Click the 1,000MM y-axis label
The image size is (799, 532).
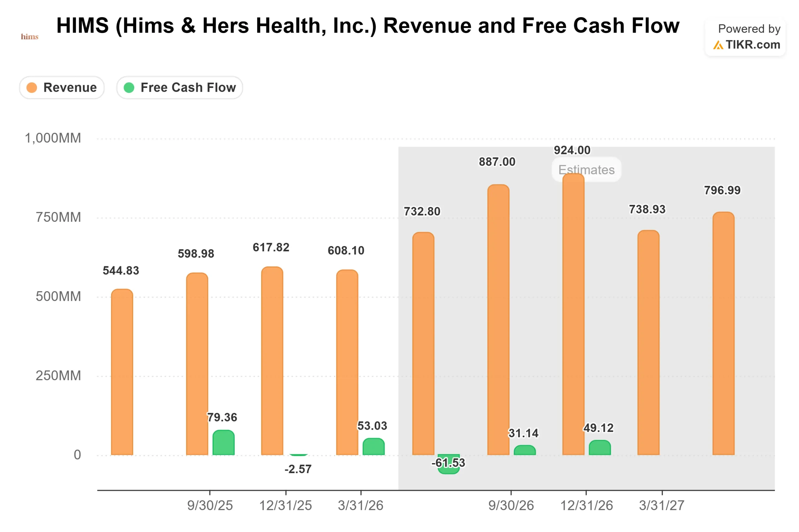point(53,138)
